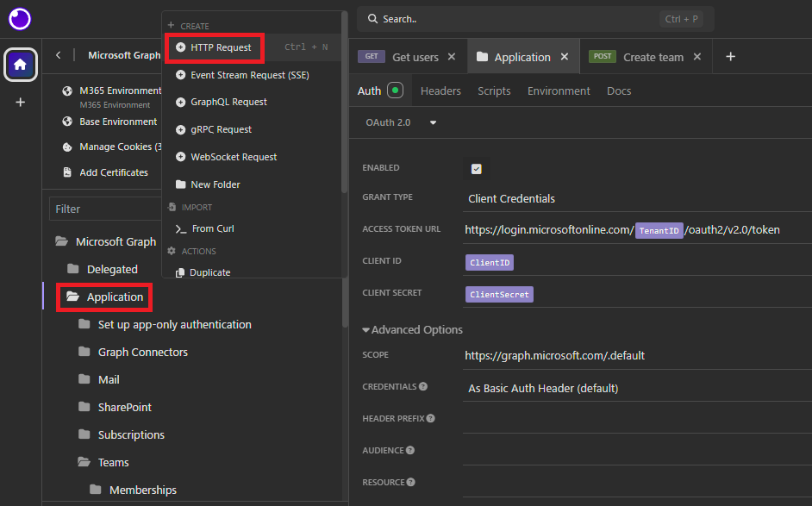Screen dimensions: 812x506
Task: Click the magnifier icon in the search bar
Action: point(371,18)
